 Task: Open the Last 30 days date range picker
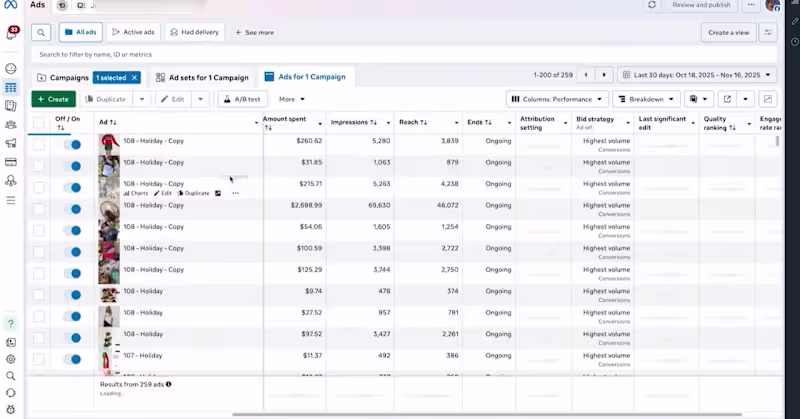coord(697,75)
